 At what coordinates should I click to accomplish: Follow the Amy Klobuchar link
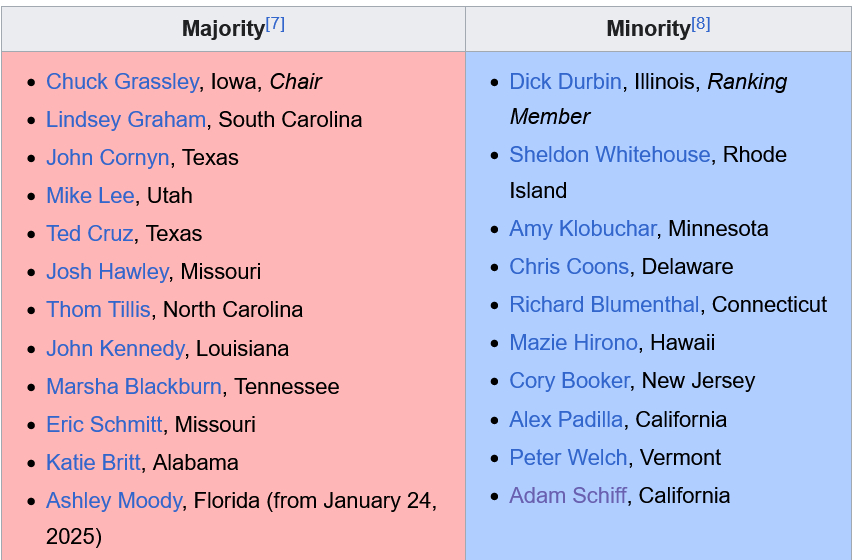click(x=583, y=229)
